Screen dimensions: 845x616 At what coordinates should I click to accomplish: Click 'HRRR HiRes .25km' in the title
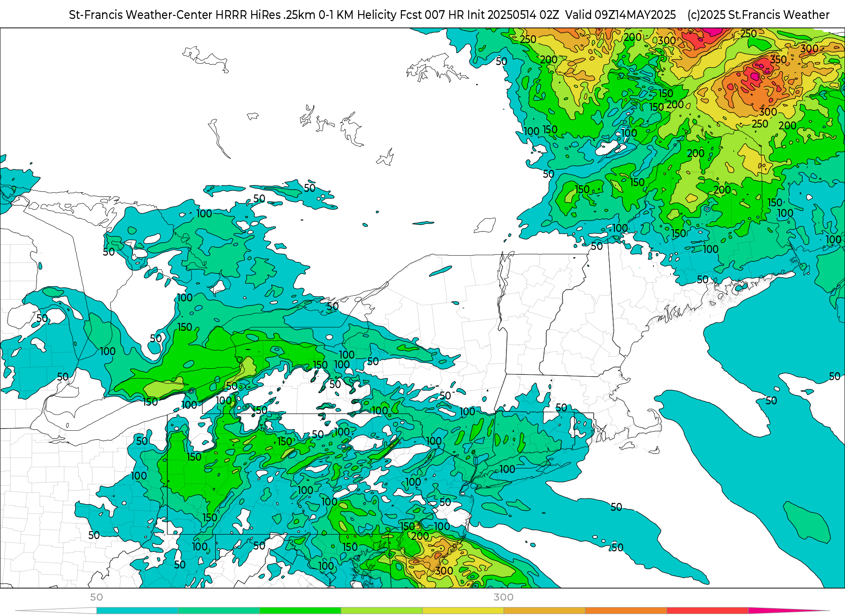click(265, 15)
